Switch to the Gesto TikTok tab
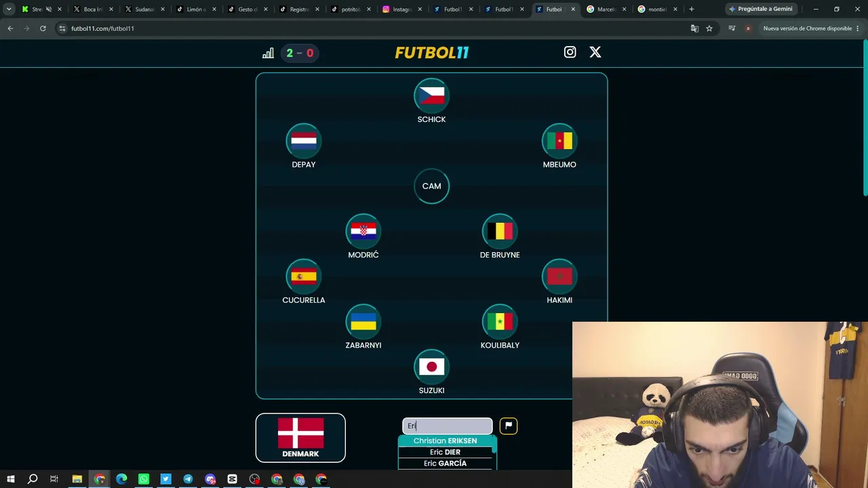Viewport: 868px width, 488px height. (x=247, y=9)
